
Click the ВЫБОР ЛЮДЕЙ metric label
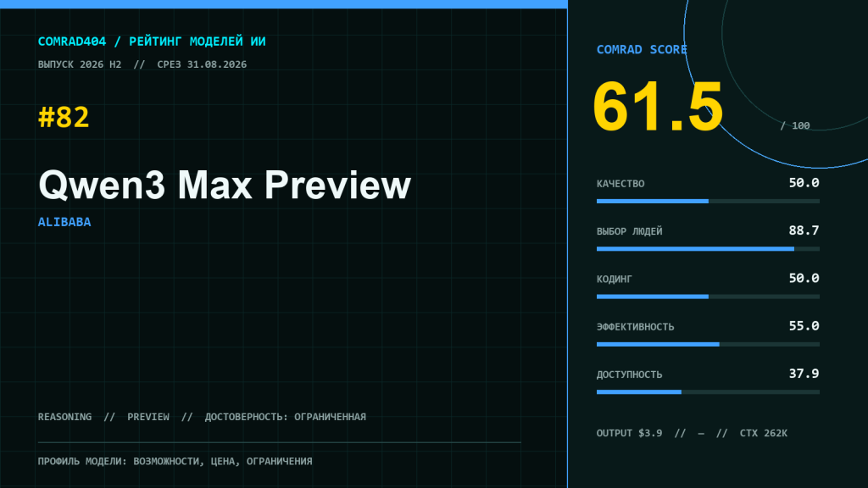point(630,231)
